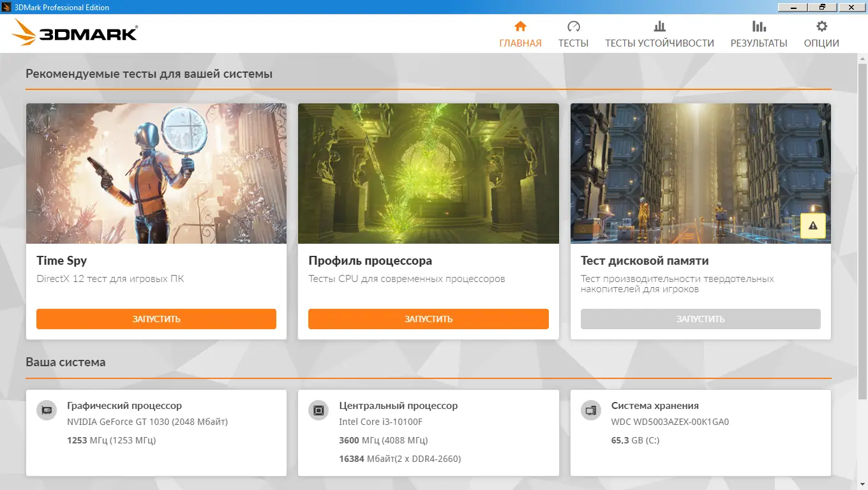Click the Центральный процессор heading
This screenshot has width=868, height=490.
click(x=398, y=406)
